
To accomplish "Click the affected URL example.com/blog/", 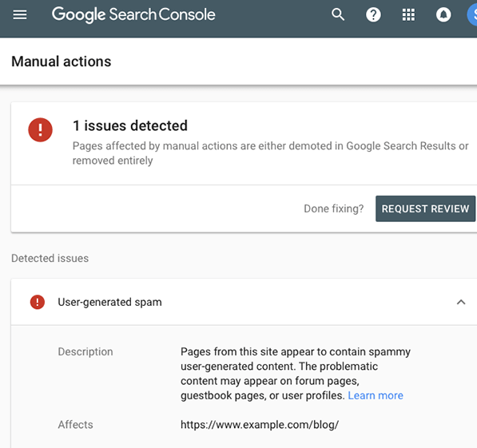I will pos(260,425).
